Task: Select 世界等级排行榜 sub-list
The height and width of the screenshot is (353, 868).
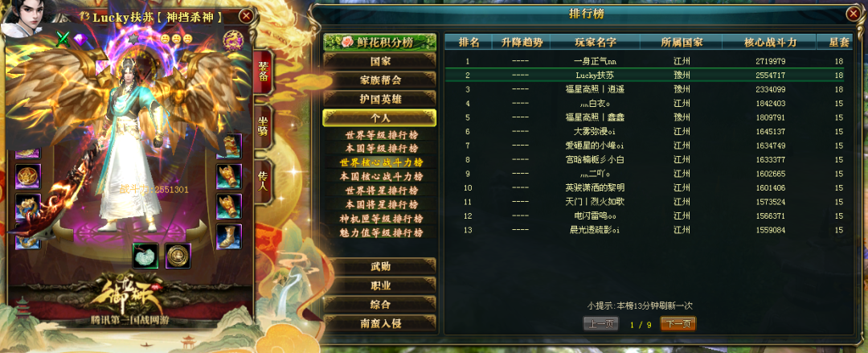Action: [x=382, y=135]
